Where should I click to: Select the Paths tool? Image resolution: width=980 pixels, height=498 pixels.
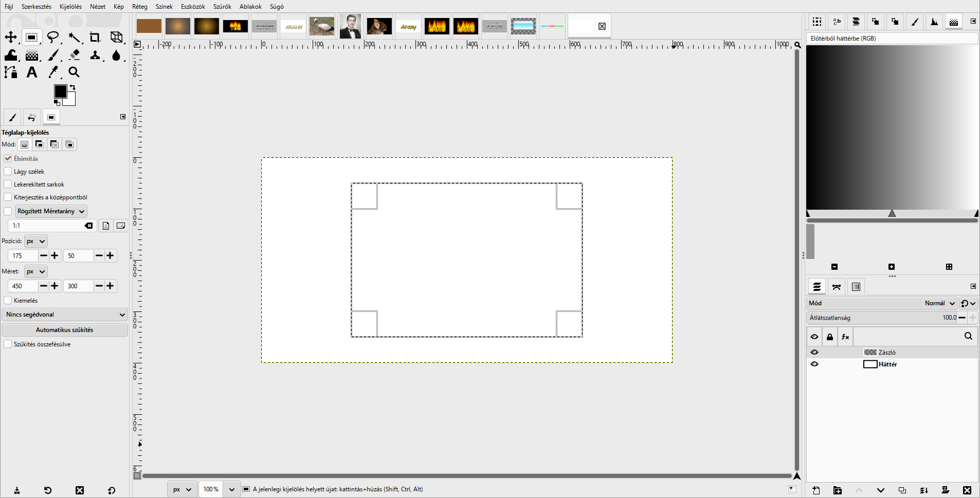(x=11, y=72)
